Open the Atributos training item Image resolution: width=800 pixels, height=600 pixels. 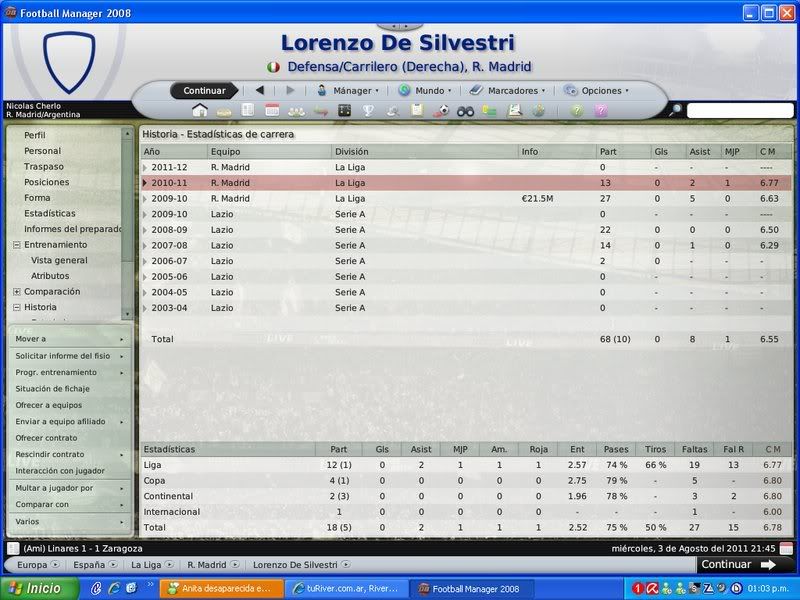(50, 276)
